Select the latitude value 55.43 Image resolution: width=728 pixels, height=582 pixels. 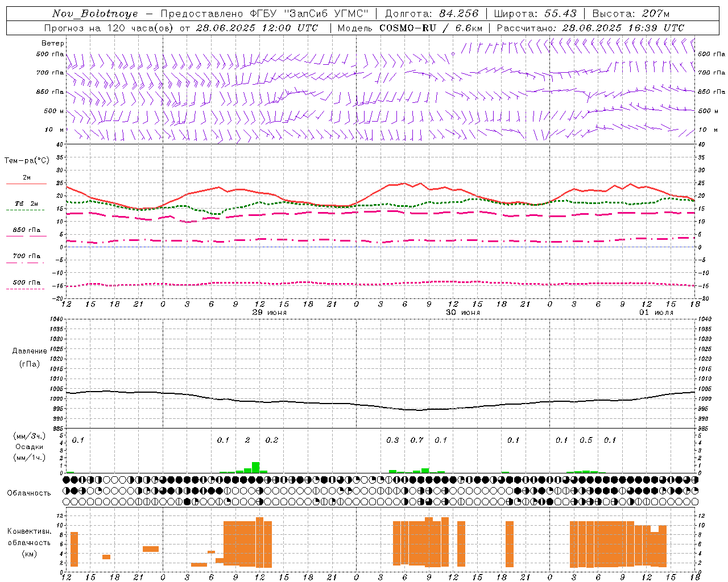pyautogui.click(x=560, y=14)
